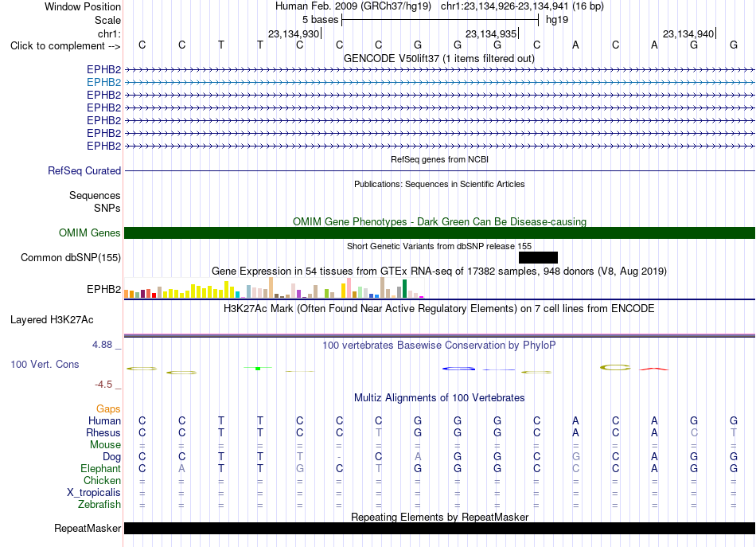Viewport: 756px width, 547px height.
Task: Click the PhyloP upper limit value 4.88
Action: [102, 345]
